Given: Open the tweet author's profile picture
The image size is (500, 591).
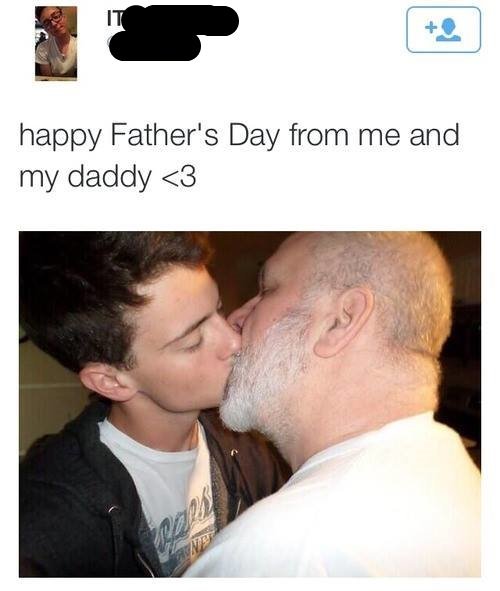Looking at the screenshot, I should pyautogui.click(x=56, y=43).
